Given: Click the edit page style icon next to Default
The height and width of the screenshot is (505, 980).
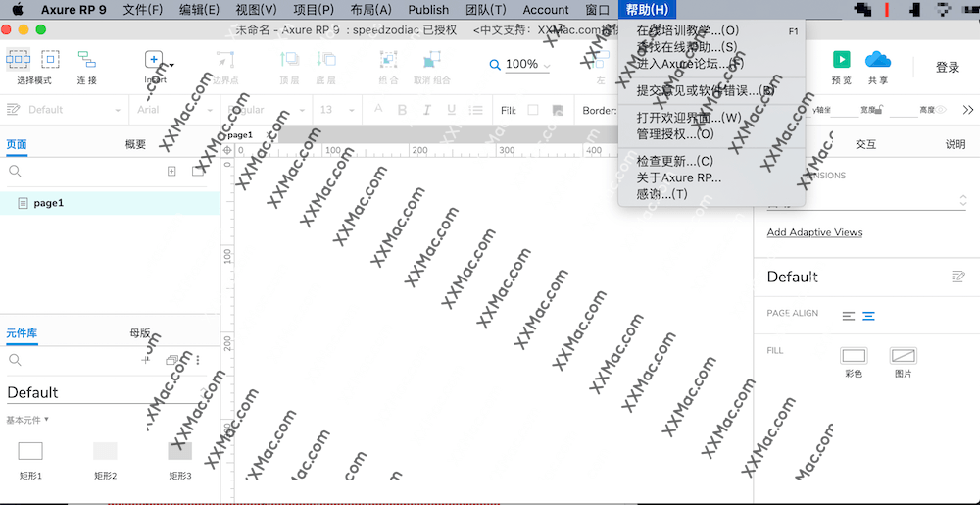Looking at the screenshot, I should pyautogui.click(x=958, y=277).
